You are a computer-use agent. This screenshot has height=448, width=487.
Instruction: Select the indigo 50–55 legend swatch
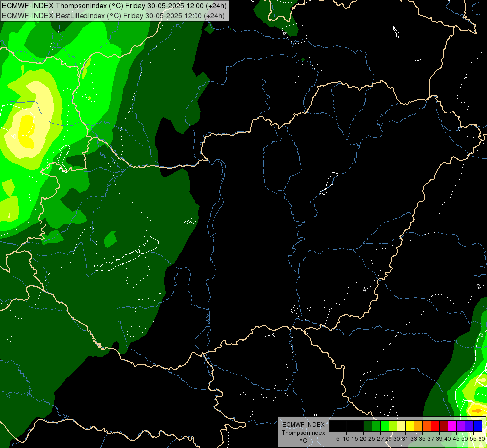(x=469, y=426)
